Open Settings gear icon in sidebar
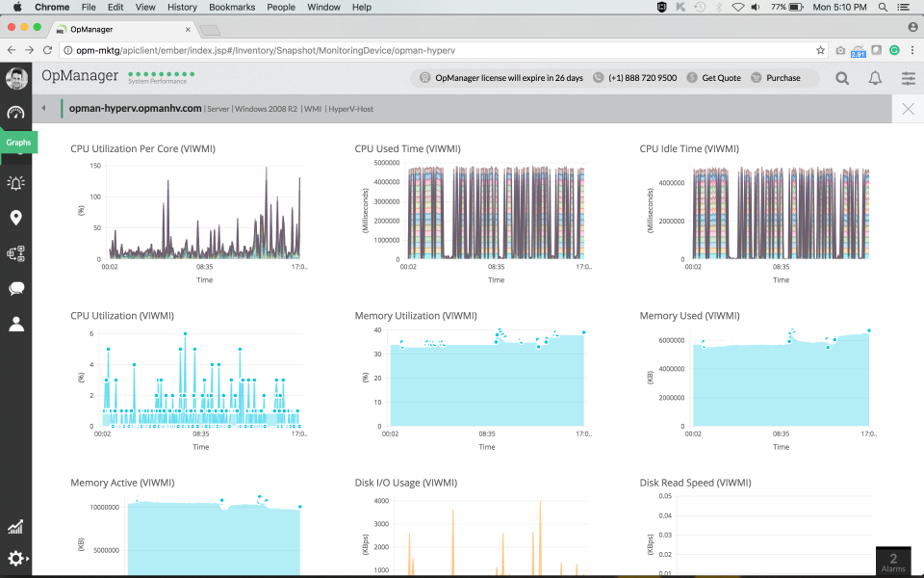Screen dimensions: 924x578 [x=15, y=558]
